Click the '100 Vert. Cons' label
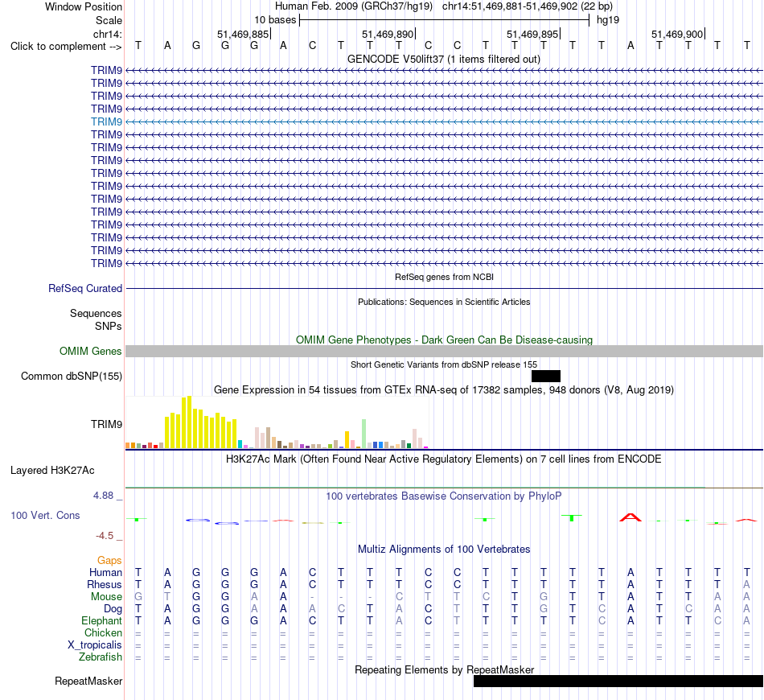 45,516
